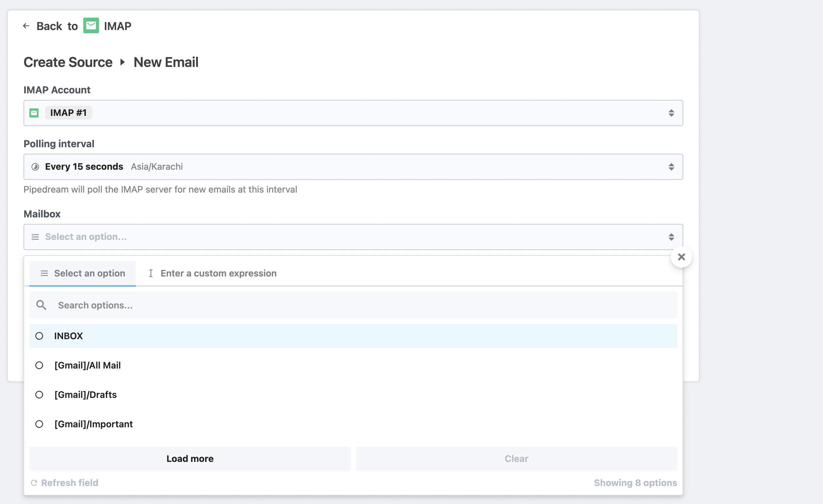Click the list icon in the Mailbox field
The width and height of the screenshot is (823, 504).
coord(35,237)
